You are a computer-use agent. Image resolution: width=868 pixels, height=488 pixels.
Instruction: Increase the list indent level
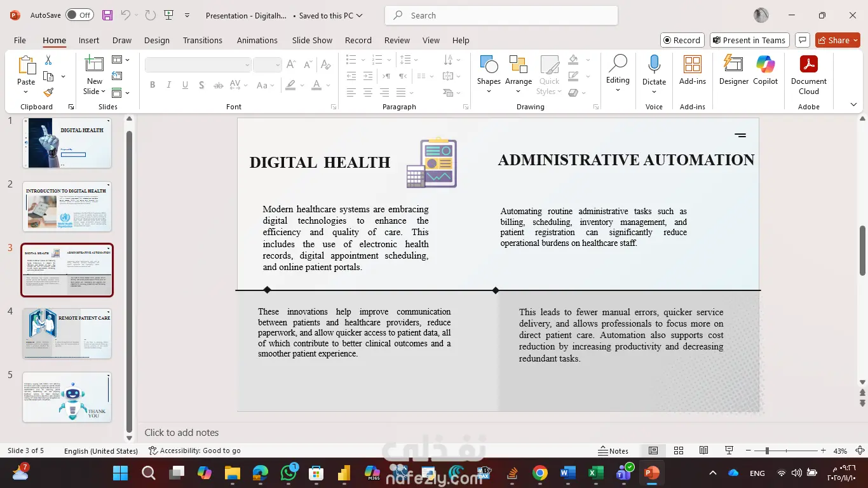[367, 76]
